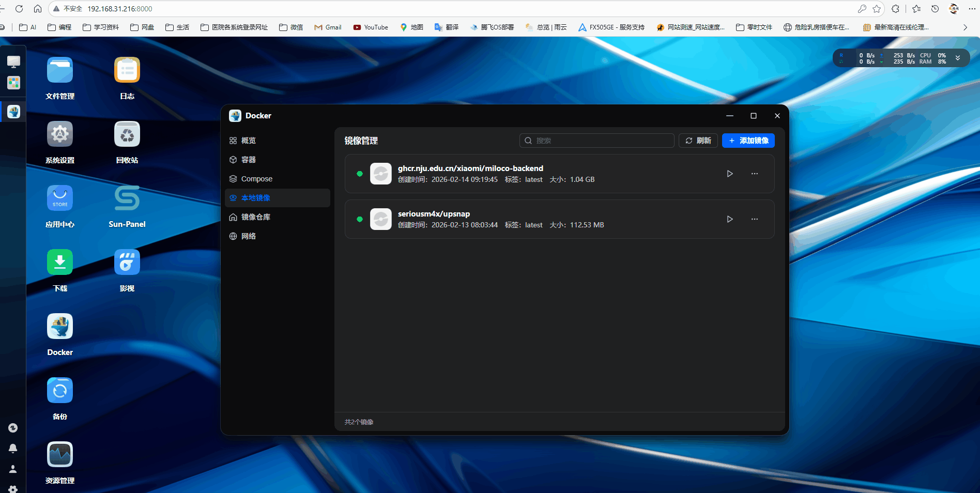Image resolution: width=980 pixels, height=493 pixels.
Task: Open the Sun-Panel desktop app
Action: 127,198
